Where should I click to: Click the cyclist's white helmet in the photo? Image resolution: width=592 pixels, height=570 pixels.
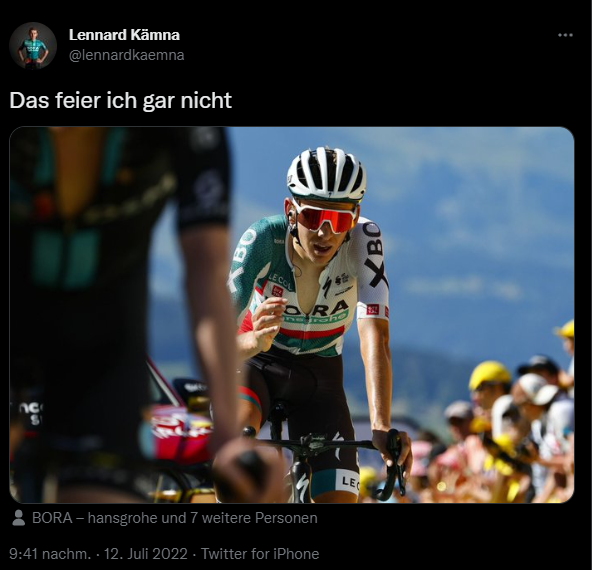(327, 174)
